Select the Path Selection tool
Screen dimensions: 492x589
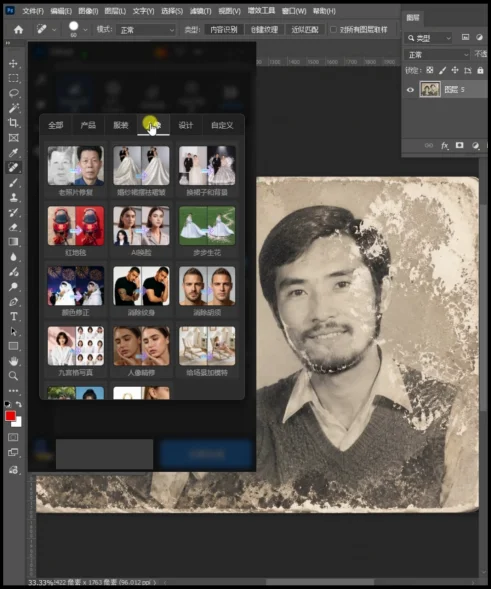[x=14, y=331]
